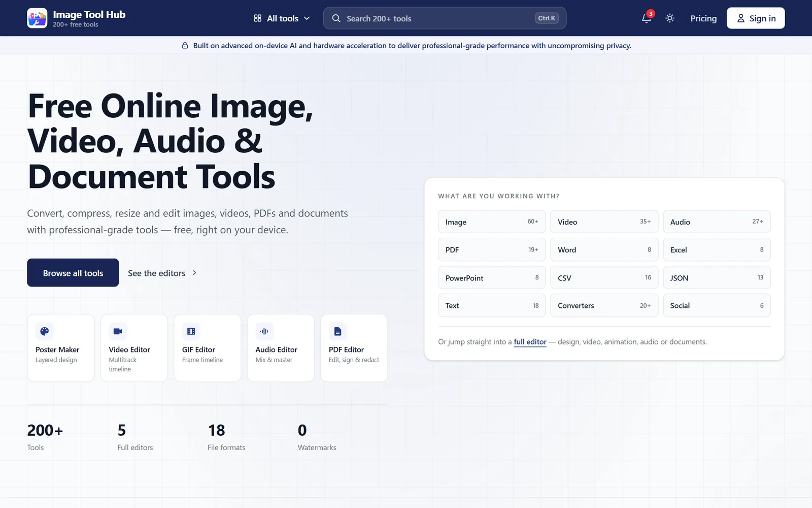Viewport: 812px width, 508px height.
Task: Click the red notification count badge
Action: (x=651, y=14)
